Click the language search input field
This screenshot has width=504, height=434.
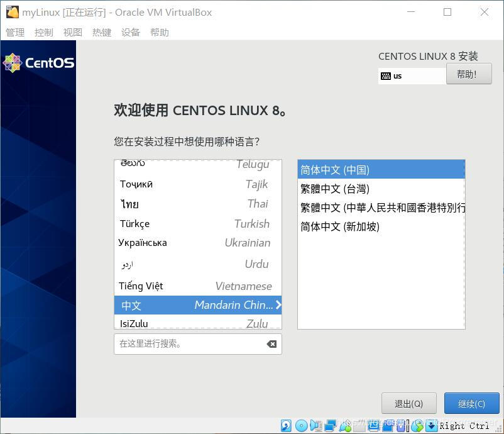point(198,344)
